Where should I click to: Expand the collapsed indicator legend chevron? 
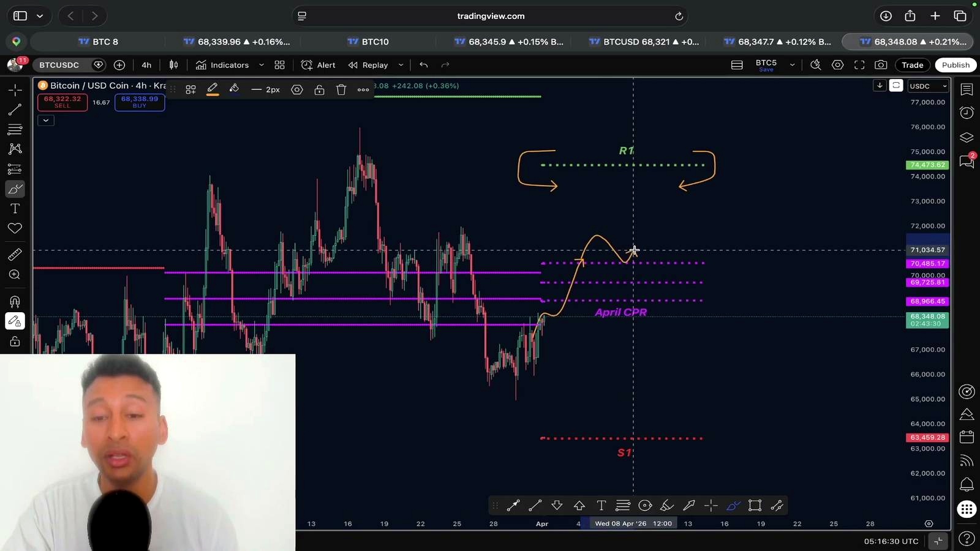(46, 121)
